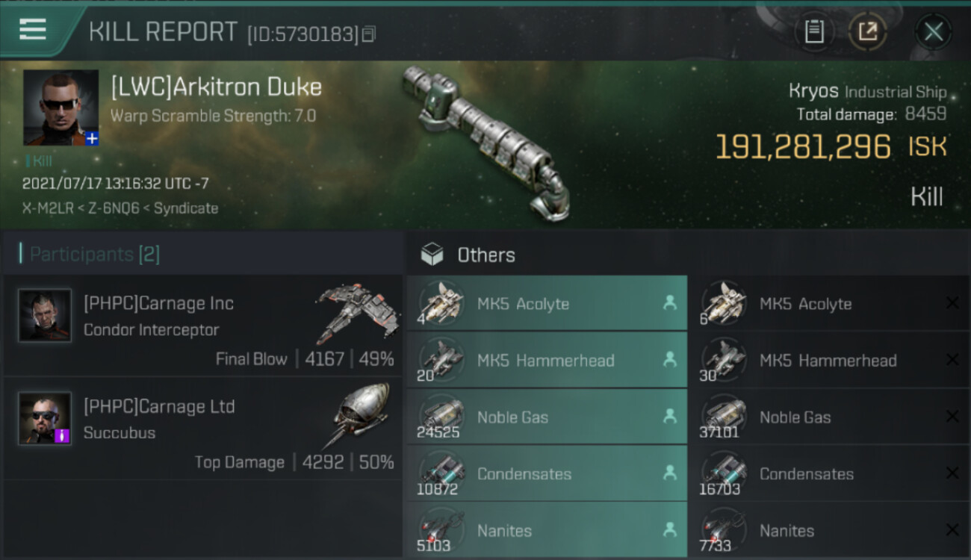Select the dropped Nanites row

547,530
